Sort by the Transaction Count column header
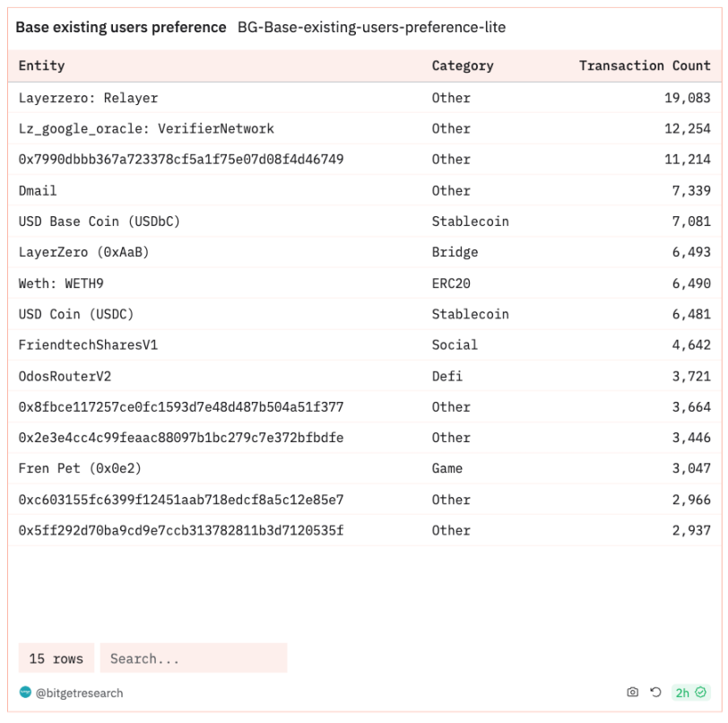This screenshot has height=723, width=728. pyautogui.click(x=644, y=65)
